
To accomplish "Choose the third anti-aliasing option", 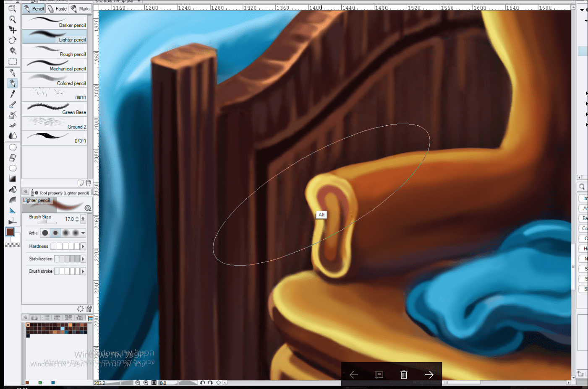I will (x=65, y=233).
